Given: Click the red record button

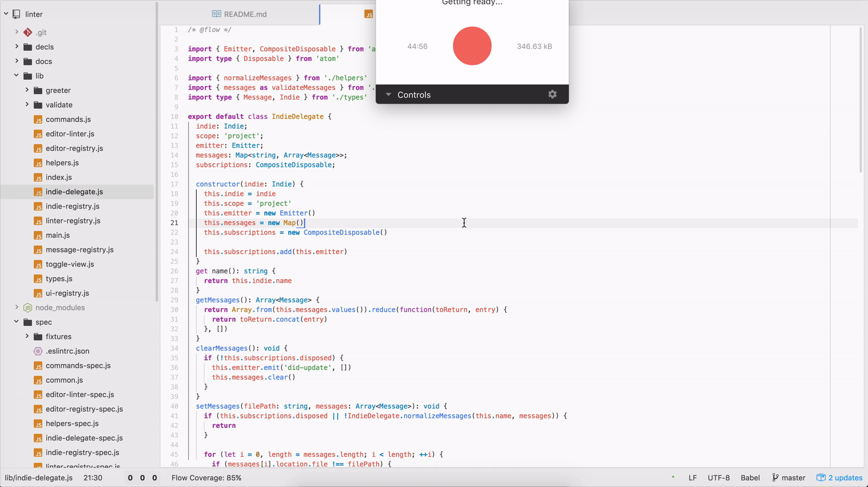Looking at the screenshot, I should pyautogui.click(x=472, y=46).
